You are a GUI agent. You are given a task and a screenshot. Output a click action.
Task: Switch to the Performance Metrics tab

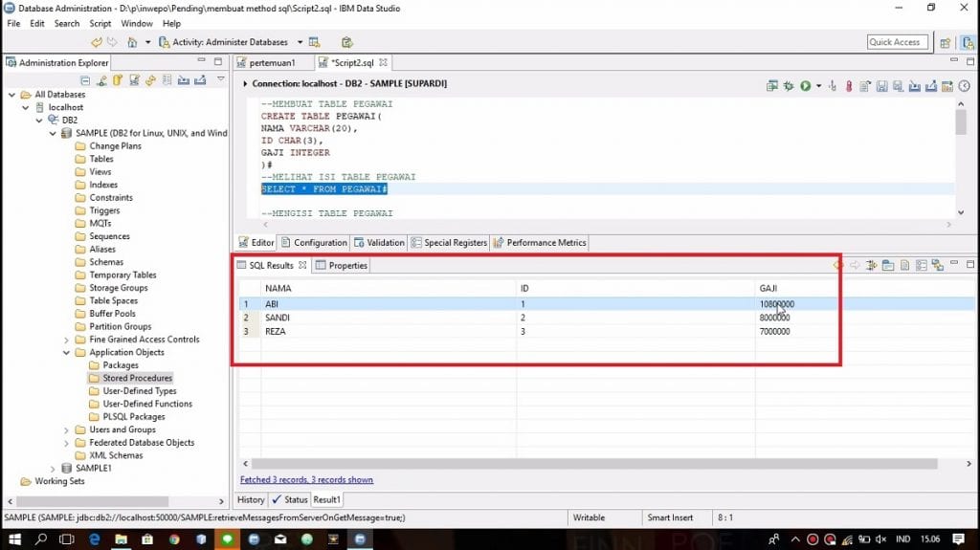tap(546, 243)
